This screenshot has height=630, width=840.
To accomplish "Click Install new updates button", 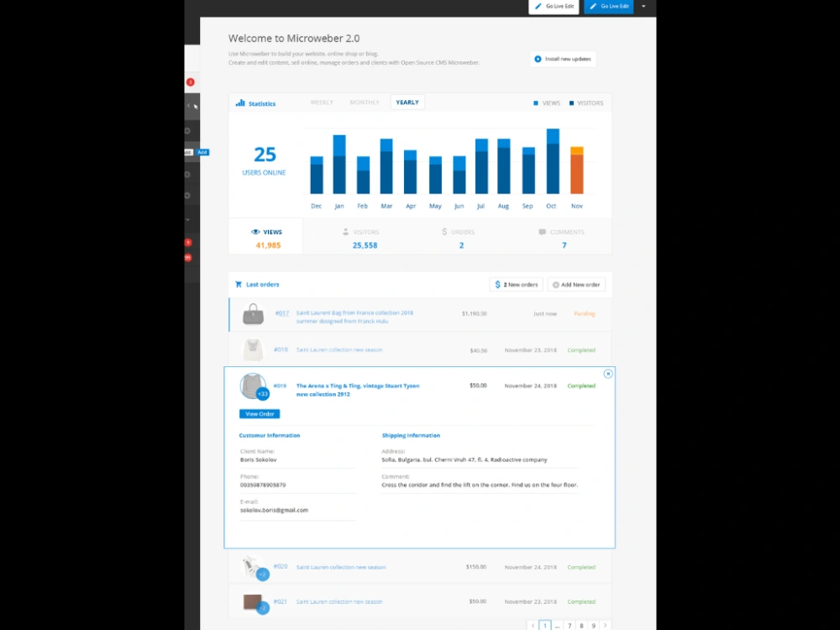I will [x=563, y=59].
